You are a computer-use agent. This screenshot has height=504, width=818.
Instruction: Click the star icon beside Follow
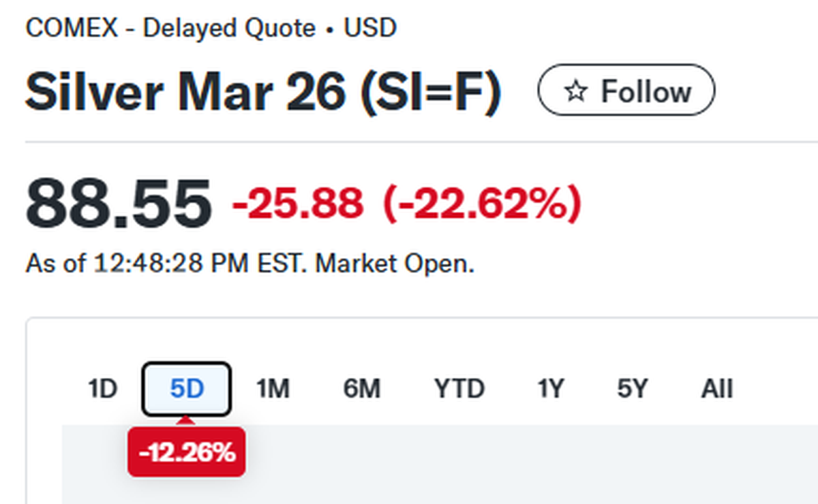(576, 91)
